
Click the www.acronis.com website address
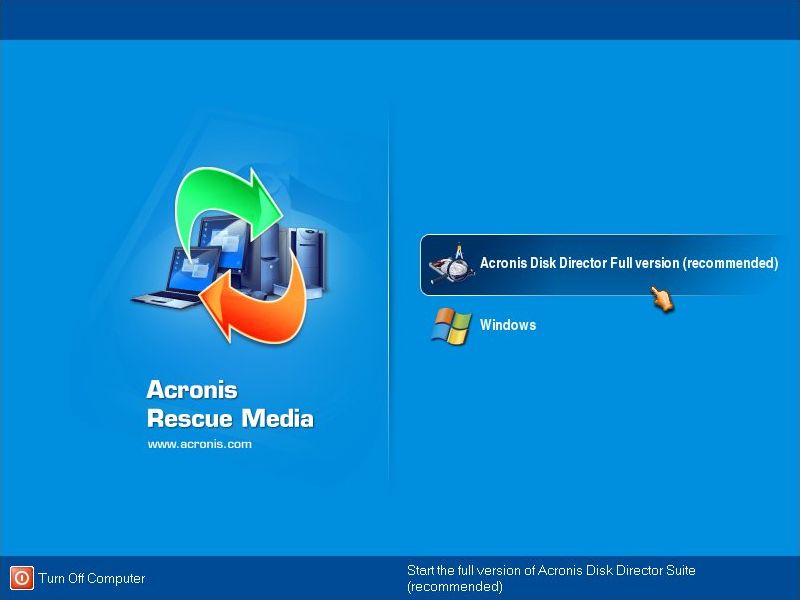pos(199,444)
